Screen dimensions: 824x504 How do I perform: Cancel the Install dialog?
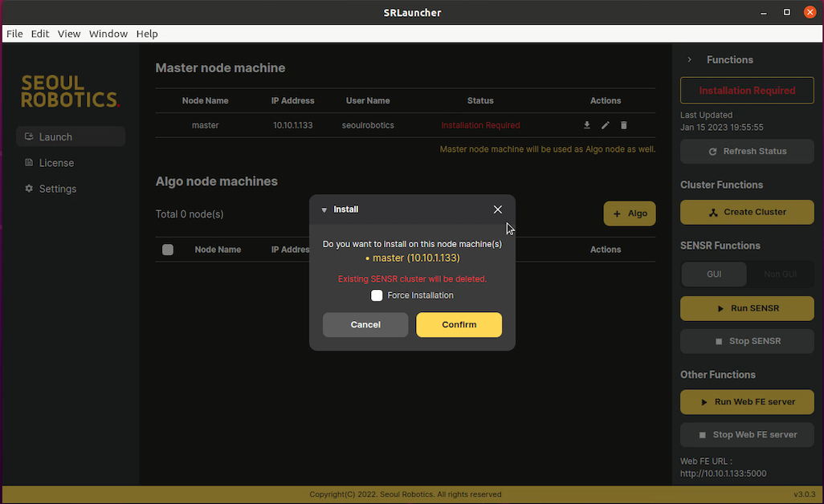click(365, 325)
